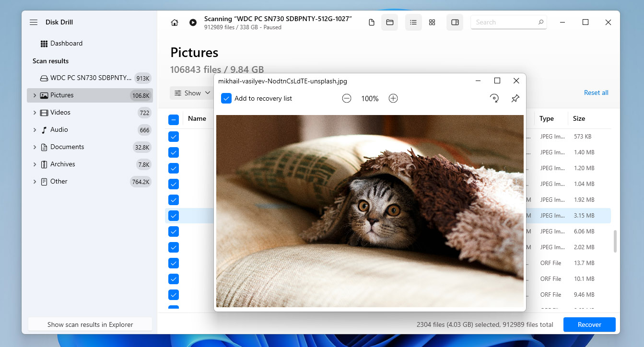Click the Reset all link
Viewport: 644px width, 347px height.
point(596,93)
